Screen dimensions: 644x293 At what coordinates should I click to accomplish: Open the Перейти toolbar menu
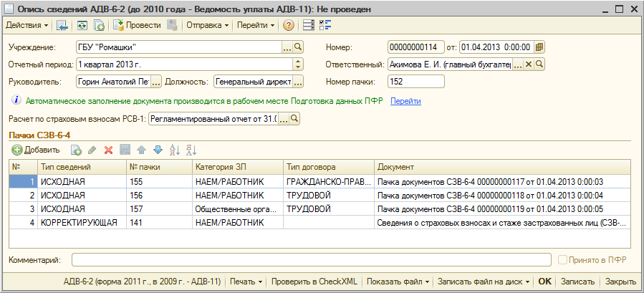pyautogui.click(x=256, y=26)
